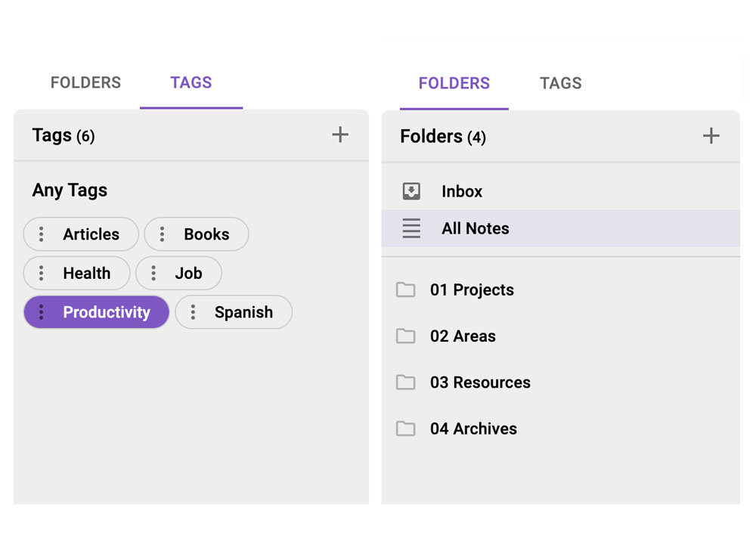Enable the Health tag filter
Screen dimensions: 756x548
(86, 273)
